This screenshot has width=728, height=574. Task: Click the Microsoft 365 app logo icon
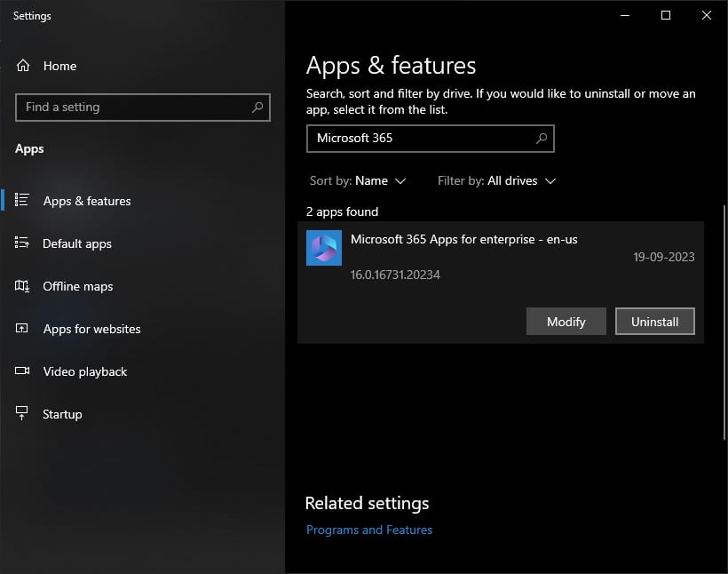324,248
